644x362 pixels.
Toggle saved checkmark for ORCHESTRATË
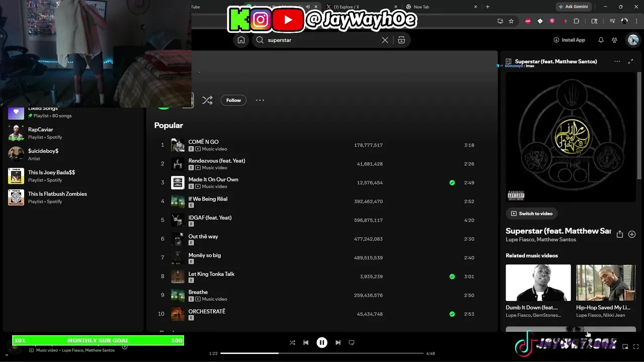452,314
